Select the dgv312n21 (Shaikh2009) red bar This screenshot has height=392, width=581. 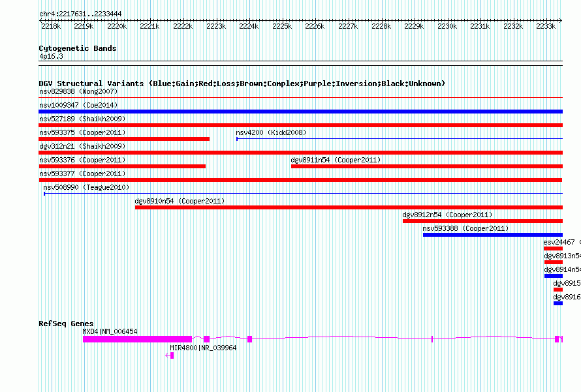300,153
